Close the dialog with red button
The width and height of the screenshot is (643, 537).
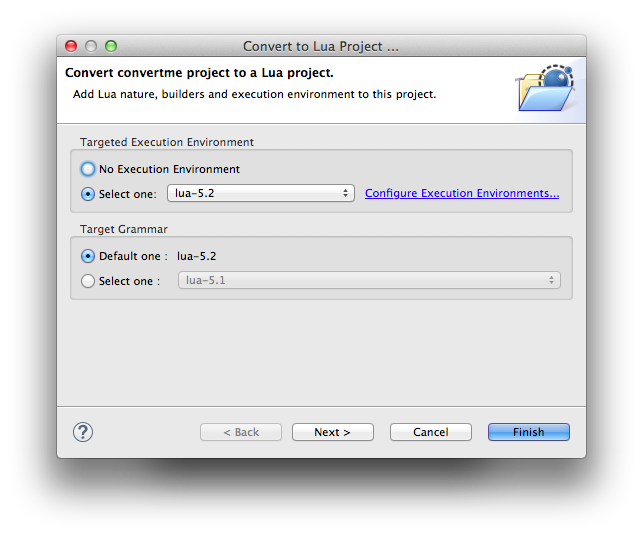click(x=71, y=46)
